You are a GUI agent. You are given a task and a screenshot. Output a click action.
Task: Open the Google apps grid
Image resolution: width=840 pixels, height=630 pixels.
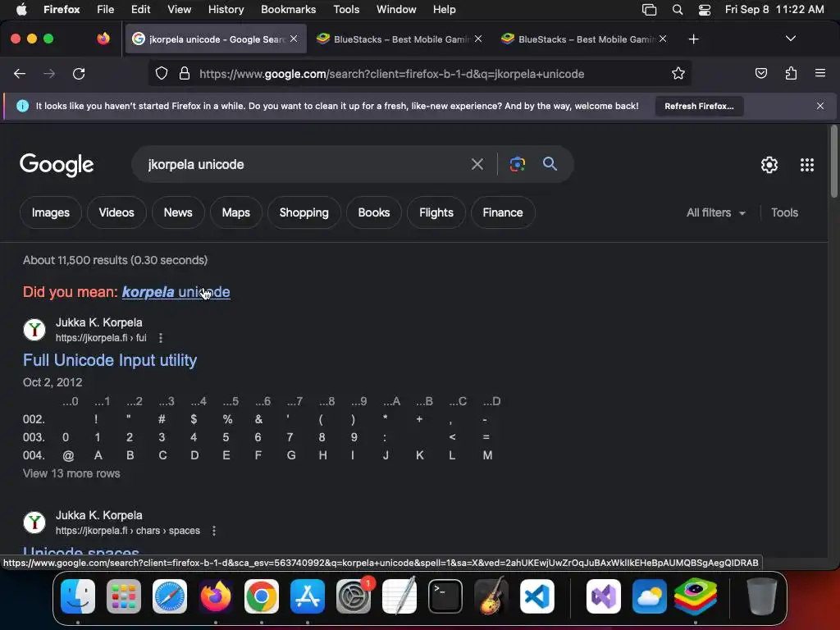pos(807,165)
